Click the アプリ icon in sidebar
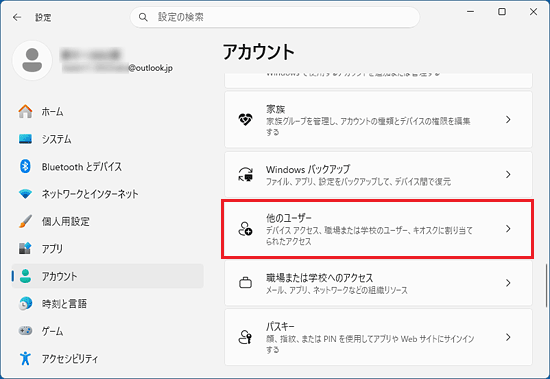550x379 pixels. 25,248
